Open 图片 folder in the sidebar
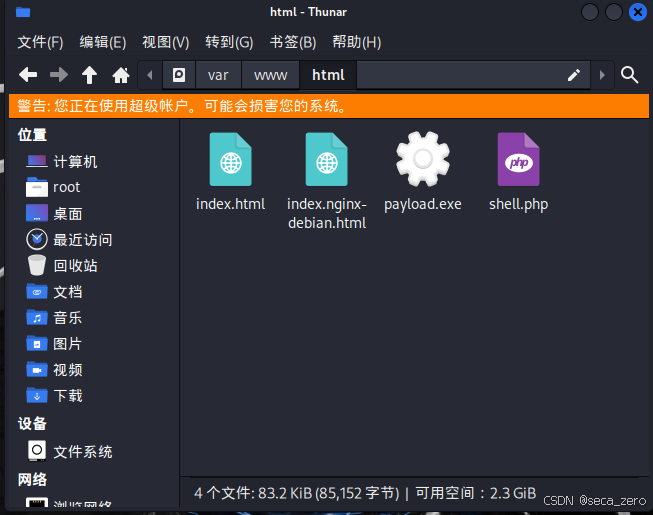 pyautogui.click(x=54, y=344)
